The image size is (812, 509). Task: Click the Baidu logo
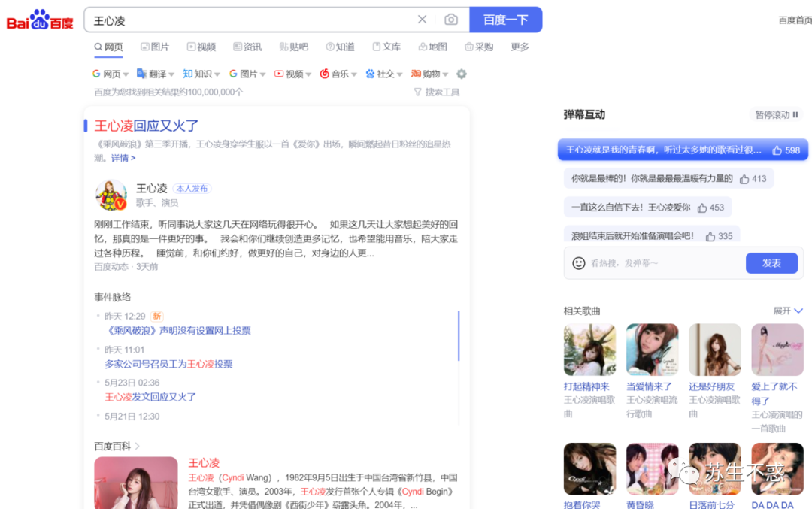40,20
